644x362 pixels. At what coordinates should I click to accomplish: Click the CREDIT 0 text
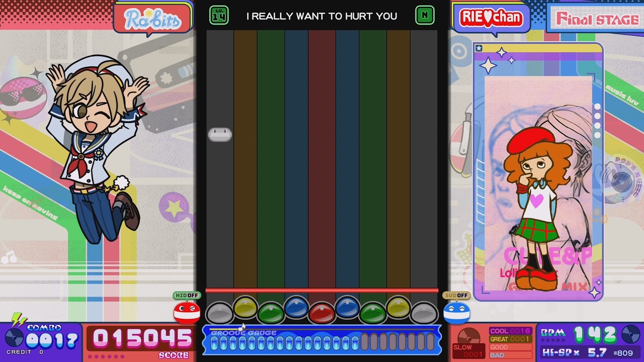click(x=25, y=352)
